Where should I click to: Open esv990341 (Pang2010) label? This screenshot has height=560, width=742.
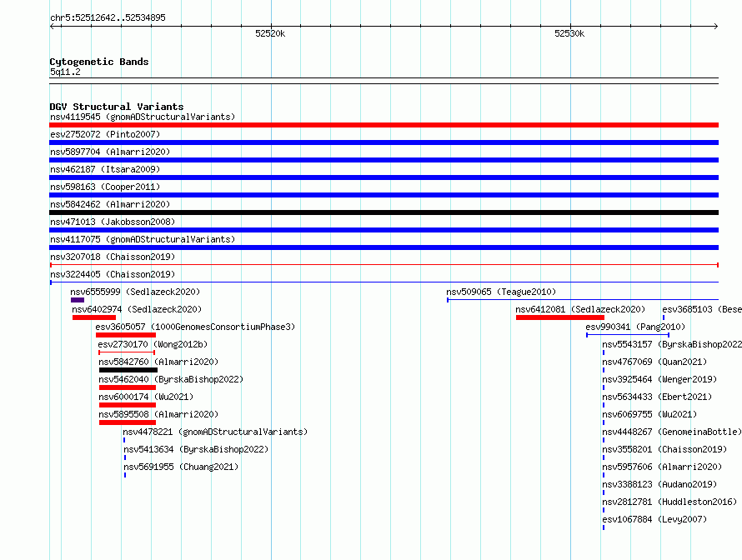(x=635, y=327)
